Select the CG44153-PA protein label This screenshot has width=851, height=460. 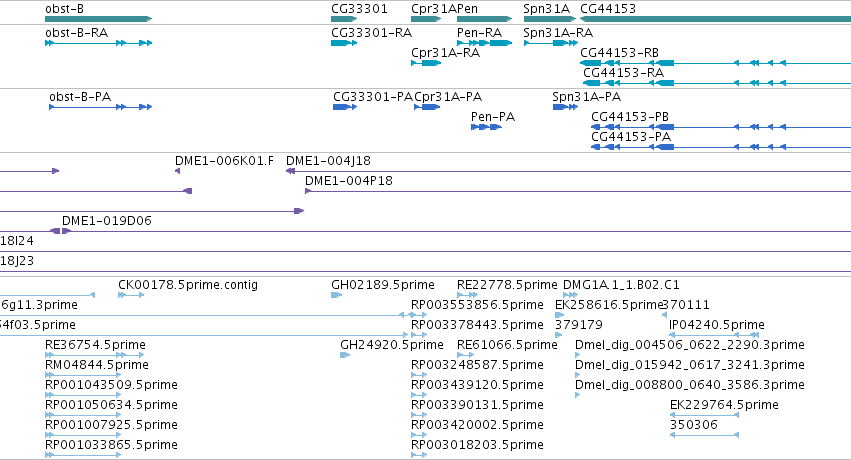point(631,137)
